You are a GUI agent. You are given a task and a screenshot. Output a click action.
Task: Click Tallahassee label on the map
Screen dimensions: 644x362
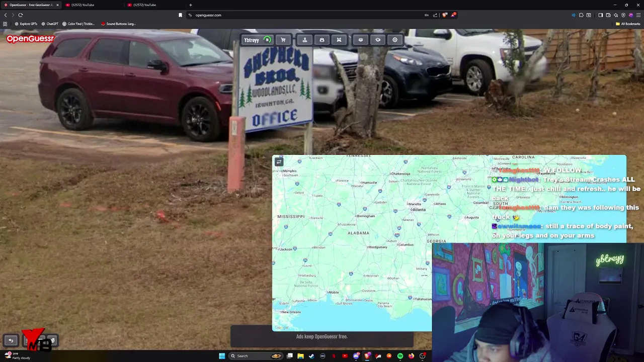point(423,299)
